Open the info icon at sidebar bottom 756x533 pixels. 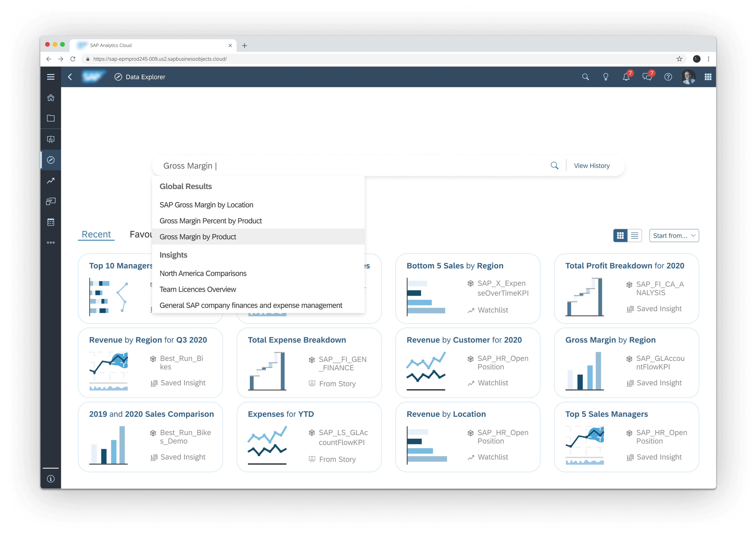(51, 479)
